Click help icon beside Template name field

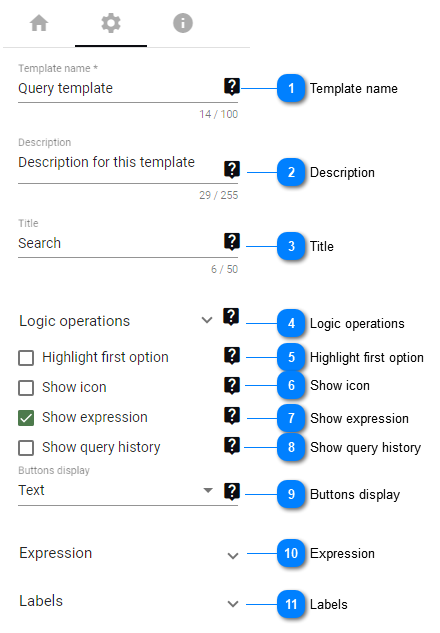[x=232, y=87]
